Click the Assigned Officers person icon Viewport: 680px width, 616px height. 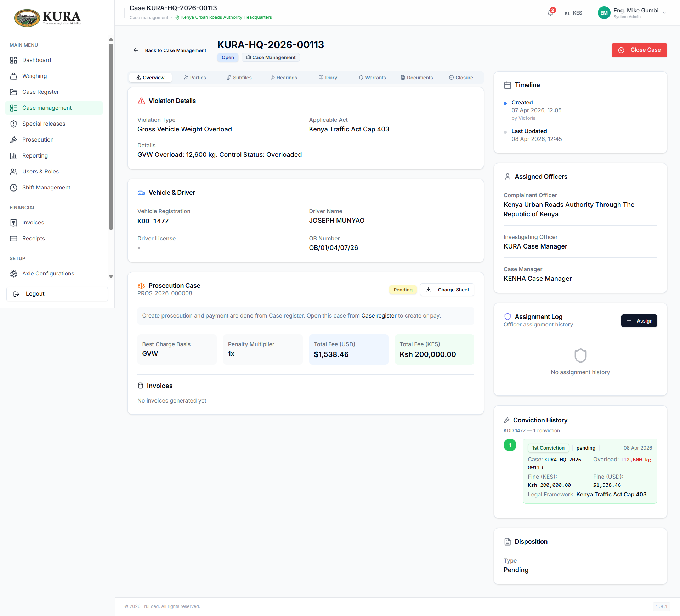pos(508,177)
